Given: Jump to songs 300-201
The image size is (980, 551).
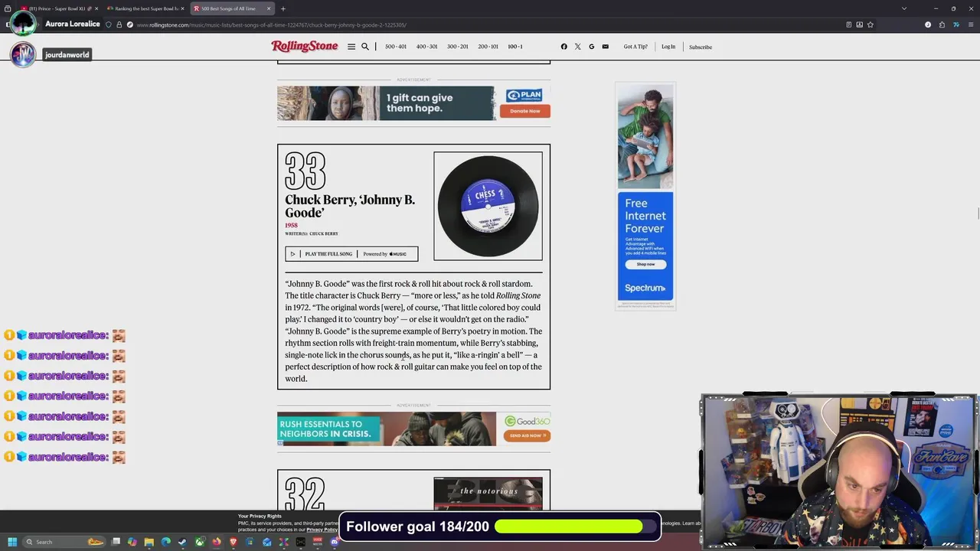Looking at the screenshot, I should (457, 47).
